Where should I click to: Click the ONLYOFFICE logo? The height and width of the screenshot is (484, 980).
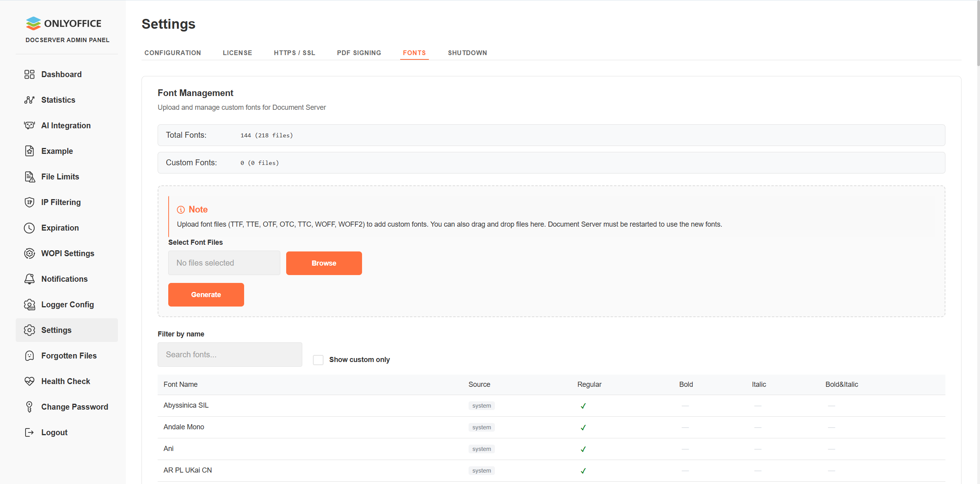(64, 23)
